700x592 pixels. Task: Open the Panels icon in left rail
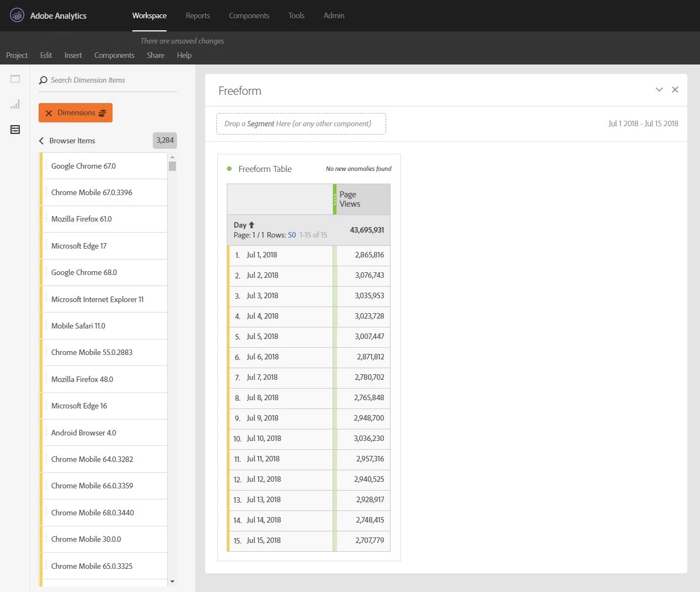point(15,79)
